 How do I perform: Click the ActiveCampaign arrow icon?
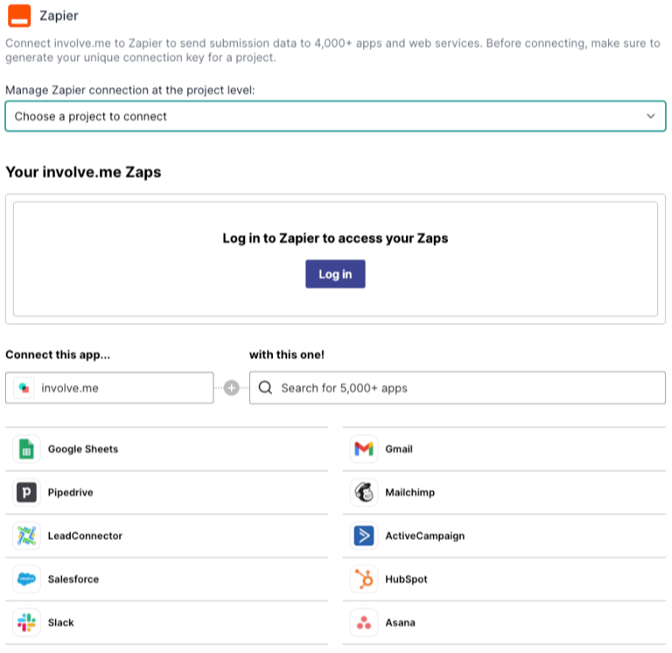[x=364, y=536]
